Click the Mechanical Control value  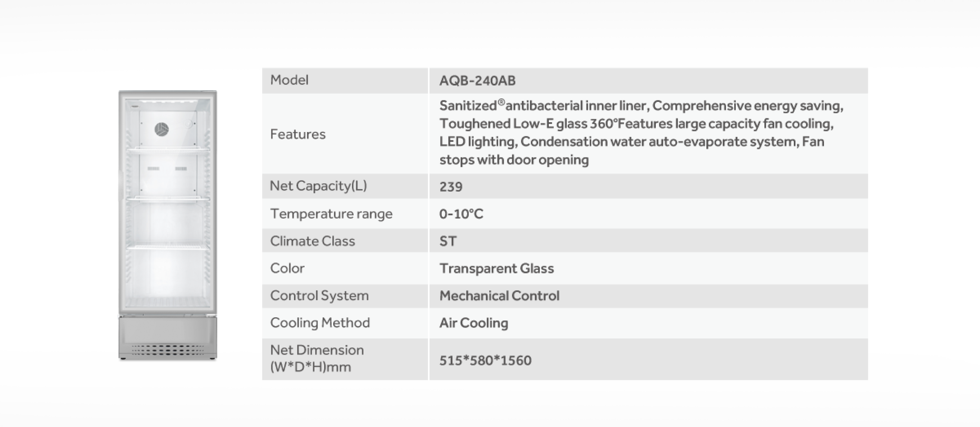click(x=499, y=296)
